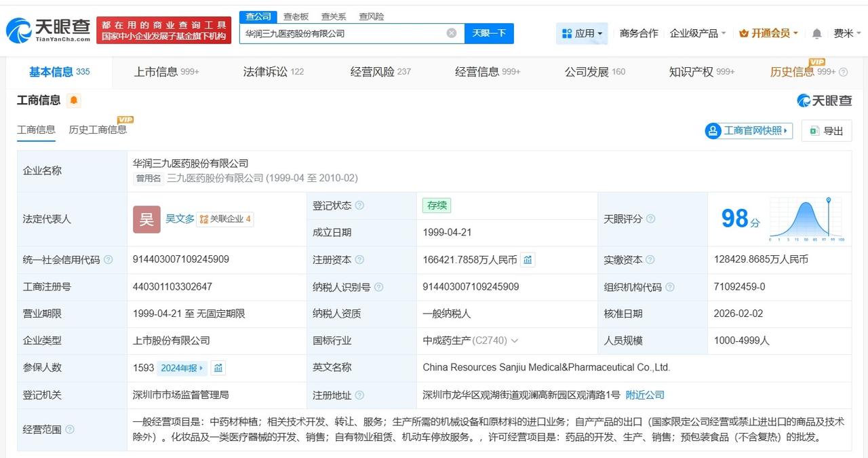Open the 开通会员 membership dropdown
This screenshot has width=868, height=458.
coord(768,33)
